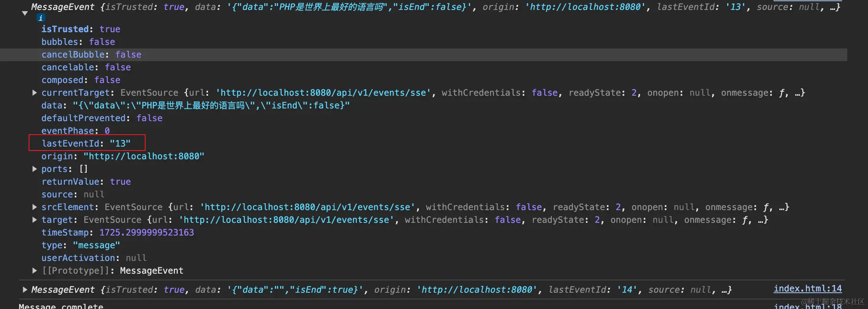Expand the ports array property

point(35,169)
